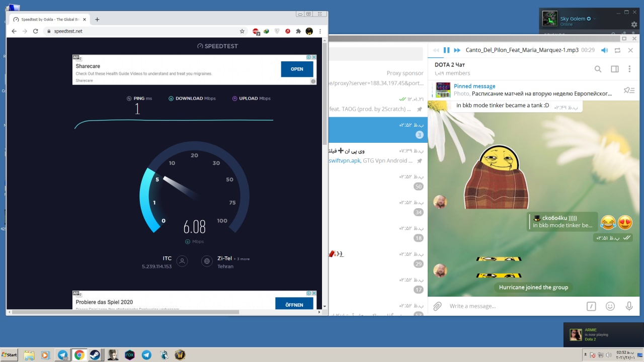This screenshot has width=644, height=362.
Task: Open Steam from the taskbar
Action: click(94, 355)
